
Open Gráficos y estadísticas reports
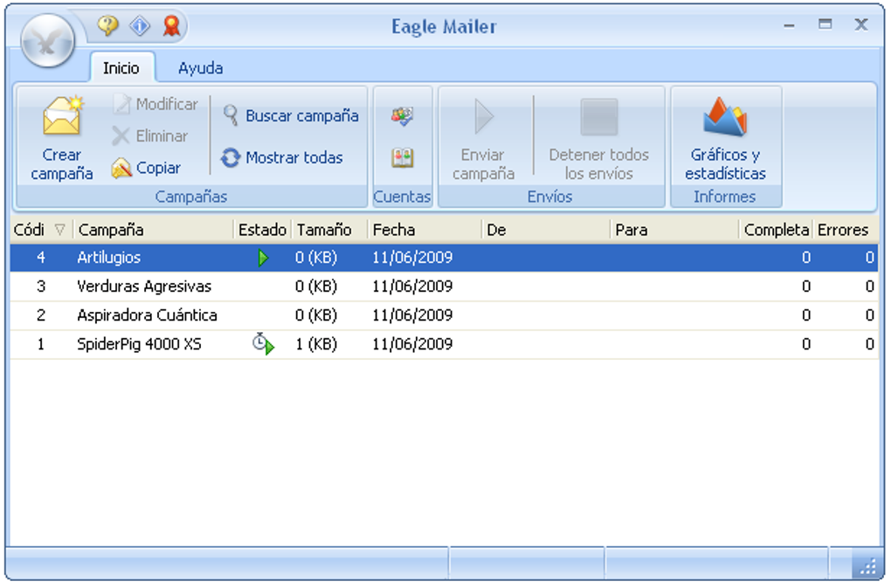pos(725,139)
